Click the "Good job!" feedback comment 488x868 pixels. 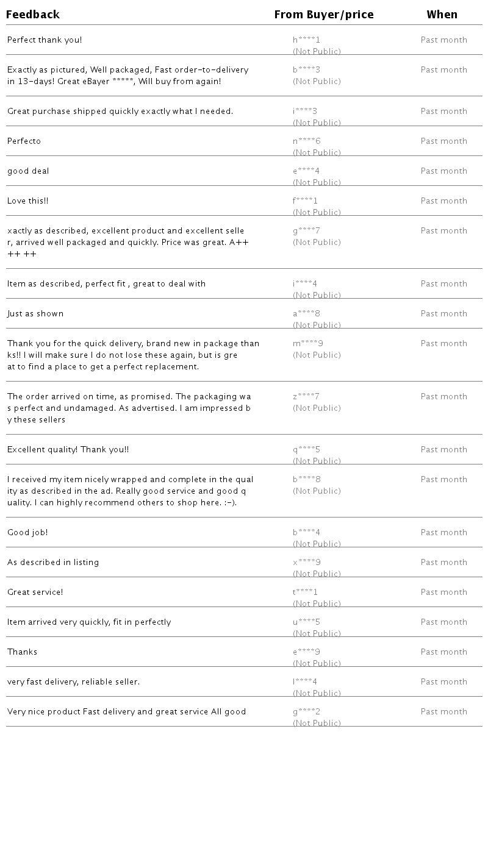27,533
